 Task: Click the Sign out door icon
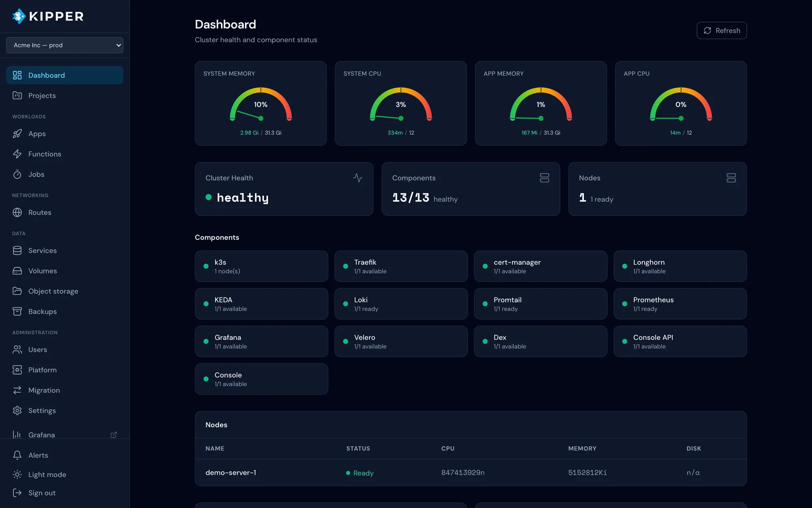pyautogui.click(x=17, y=493)
